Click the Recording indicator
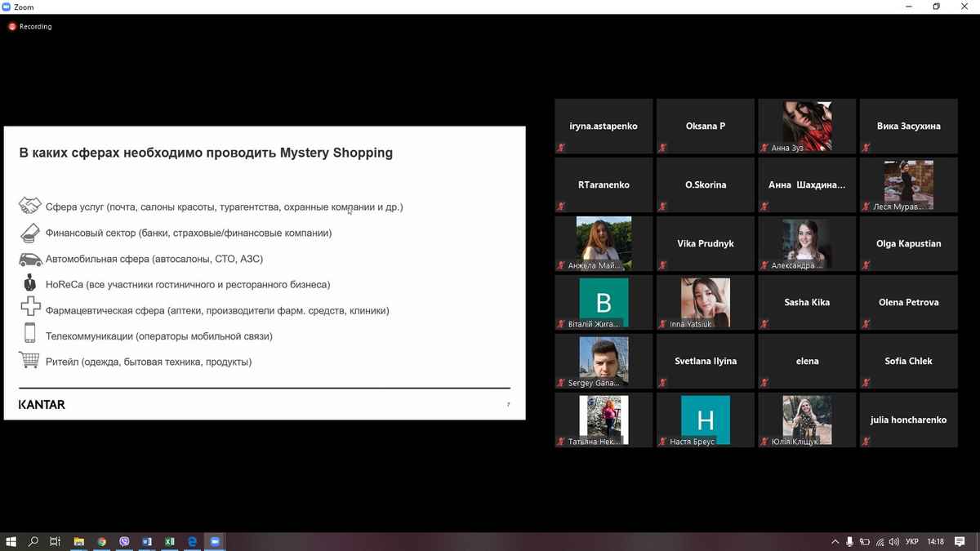The width and height of the screenshot is (980, 551). [30, 26]
